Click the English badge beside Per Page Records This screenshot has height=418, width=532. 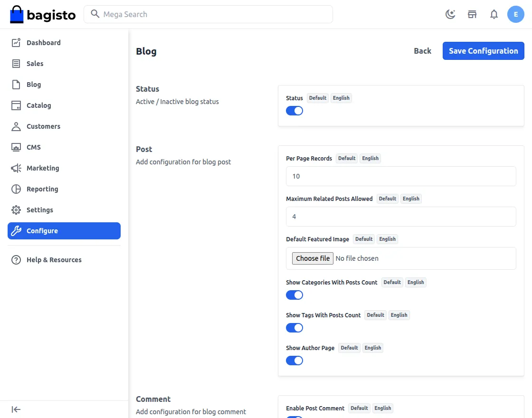pyautogui.click(x=370, y=158)
